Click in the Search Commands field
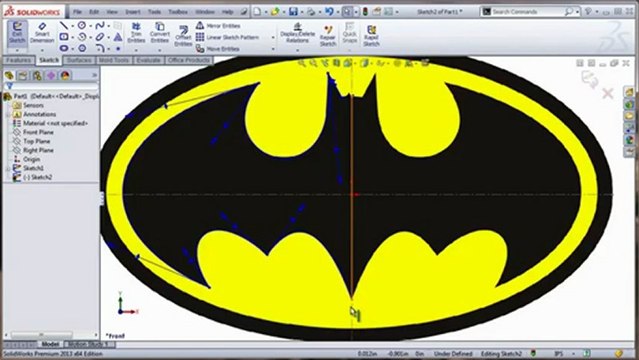This screenshot has height=360, width=639. (x=528, y=12)
